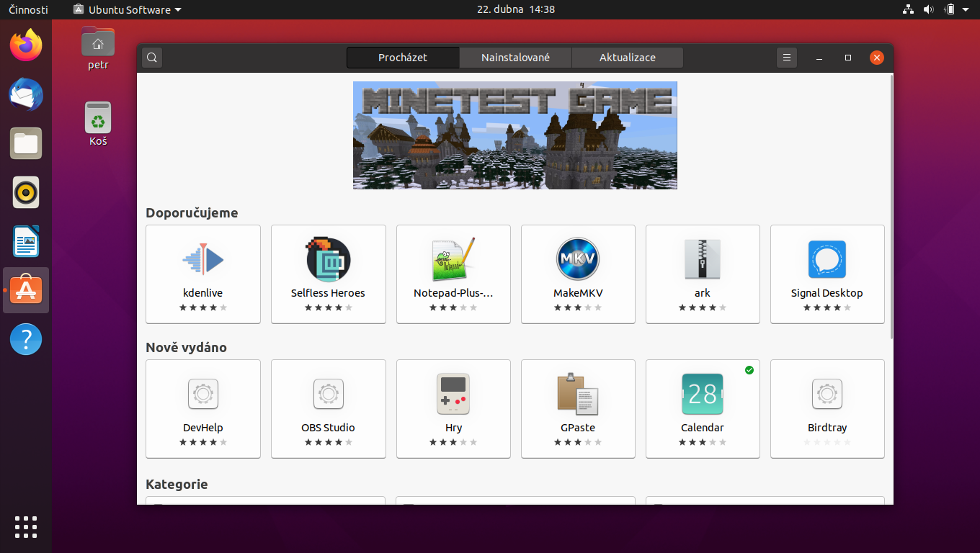Viewport: 980px width, 553px height.
Task: Click the network icon in top bar
Action: click(x=908, y=9)
